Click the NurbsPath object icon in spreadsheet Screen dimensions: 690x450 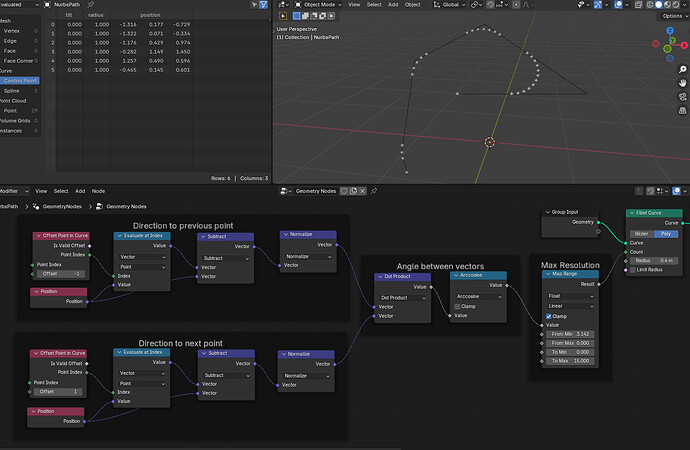click(x=48, y=4)
